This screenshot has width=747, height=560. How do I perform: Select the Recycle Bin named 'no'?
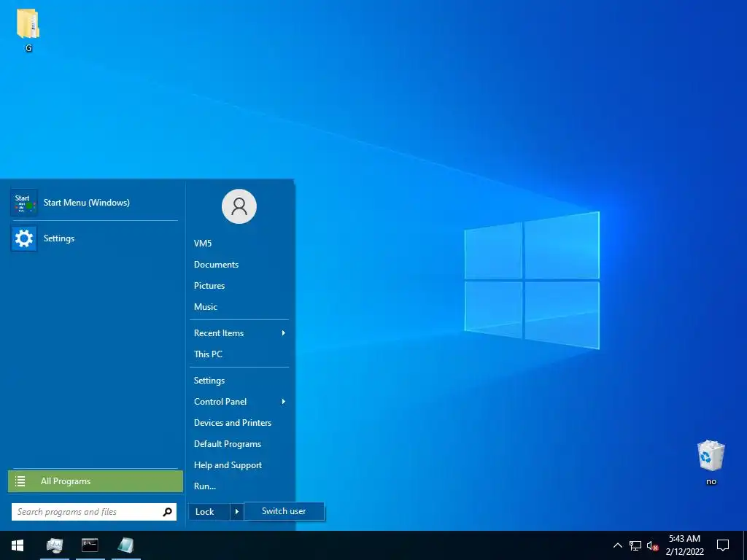point(711,462)
